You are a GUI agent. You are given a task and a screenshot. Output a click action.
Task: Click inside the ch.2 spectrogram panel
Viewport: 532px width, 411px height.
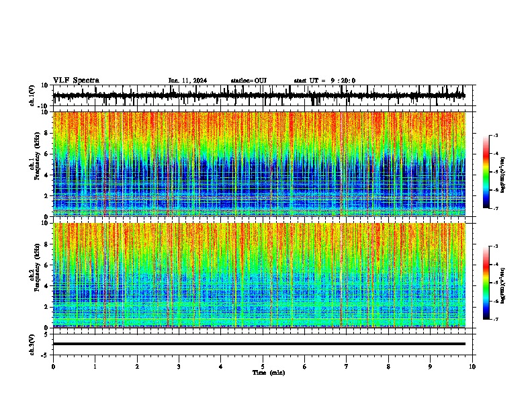pos(259,275)
